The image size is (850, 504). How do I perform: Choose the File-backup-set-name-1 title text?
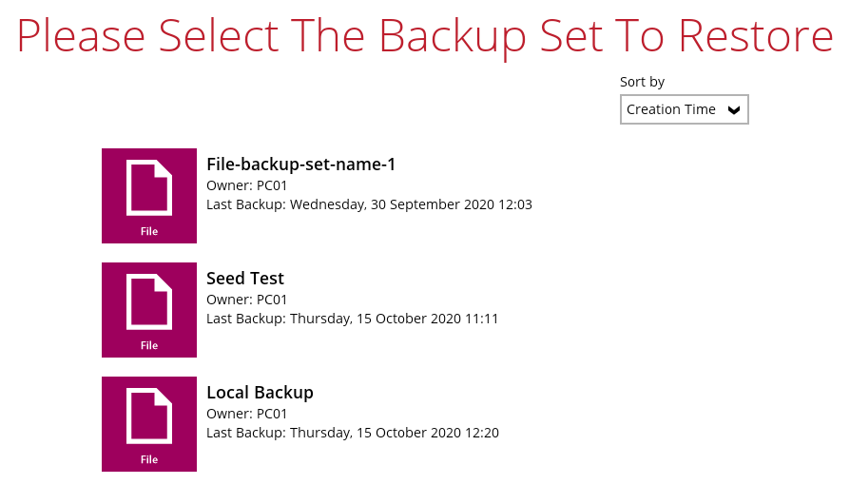point(300,165)
